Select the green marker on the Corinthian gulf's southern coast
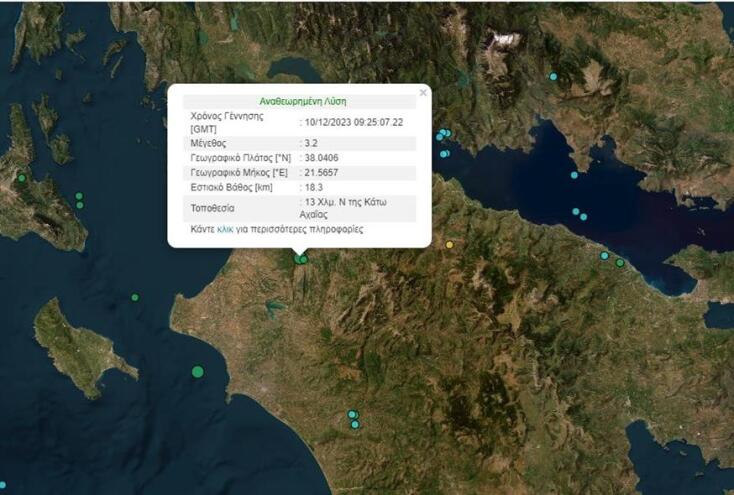Viewport: 734px width, 495px height. (x=620, y=263)
